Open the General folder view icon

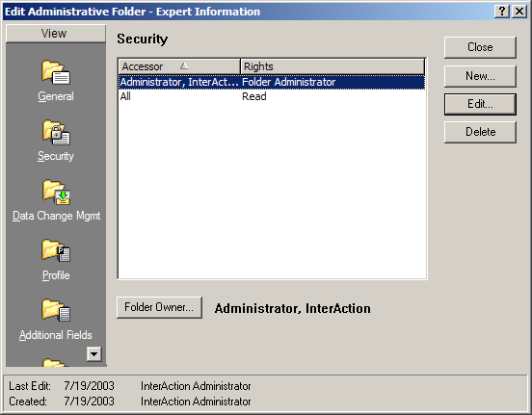[56, 72]
